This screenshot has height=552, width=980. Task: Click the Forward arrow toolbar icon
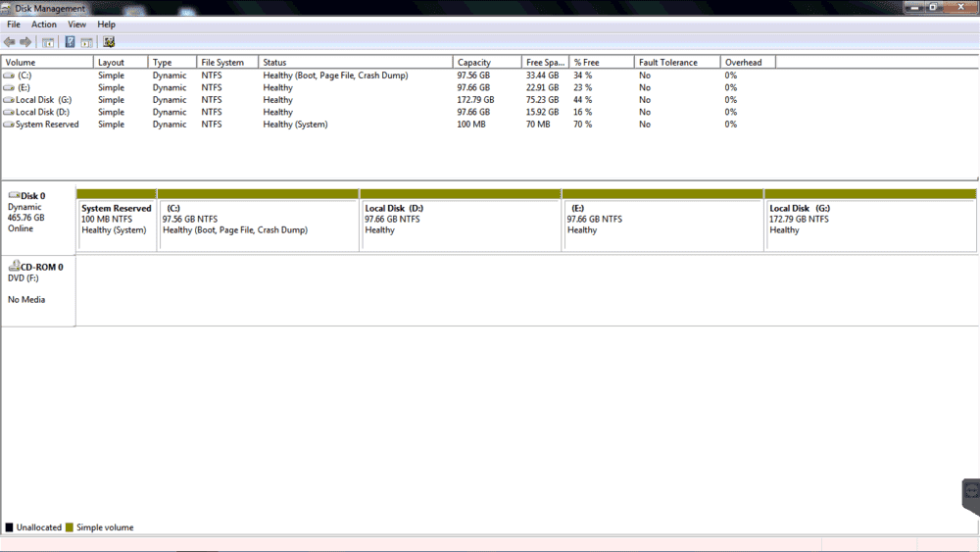(x=25, y=42)
